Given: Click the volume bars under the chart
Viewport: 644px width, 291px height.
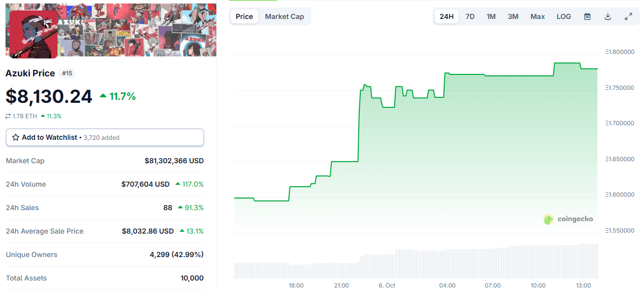Looking at the screenshot, I should [x=416, y=264].
